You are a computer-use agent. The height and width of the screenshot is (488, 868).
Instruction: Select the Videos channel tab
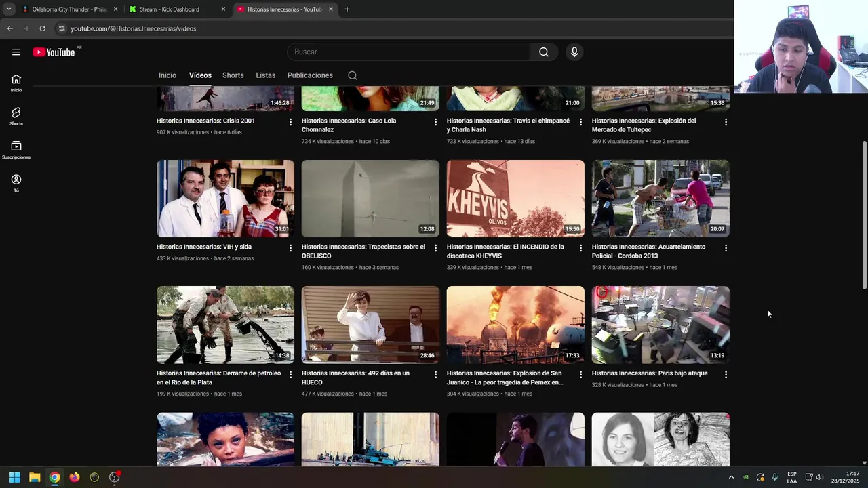(200, 75)
